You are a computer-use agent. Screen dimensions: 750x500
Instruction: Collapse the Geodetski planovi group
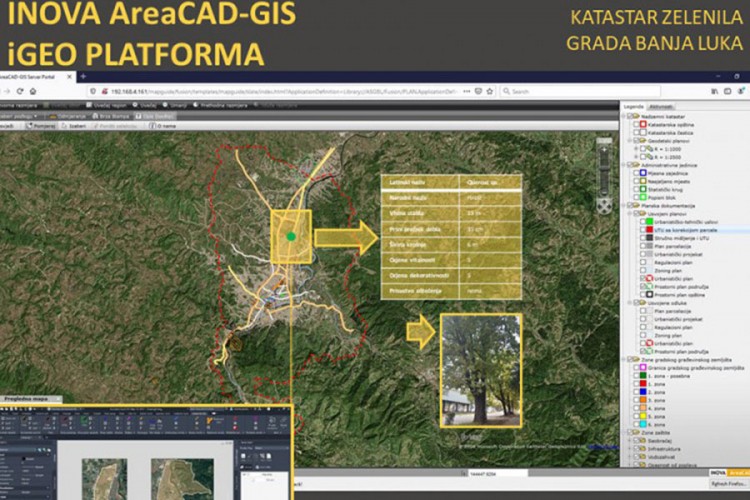point(629,141)
